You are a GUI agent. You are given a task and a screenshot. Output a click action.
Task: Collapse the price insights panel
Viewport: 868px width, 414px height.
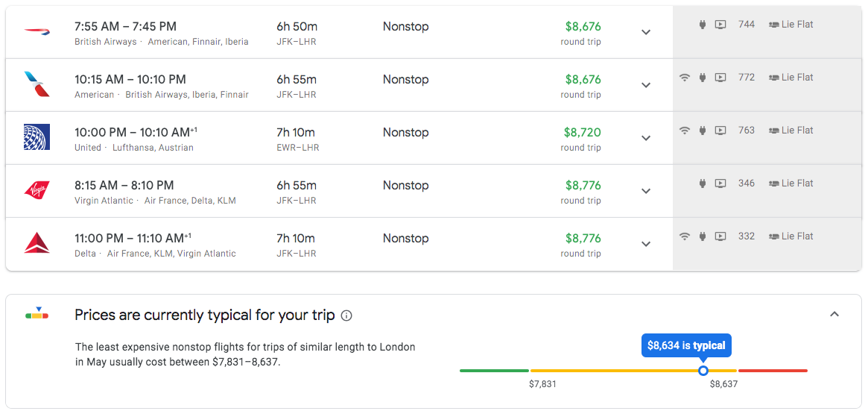coord(834,314)
